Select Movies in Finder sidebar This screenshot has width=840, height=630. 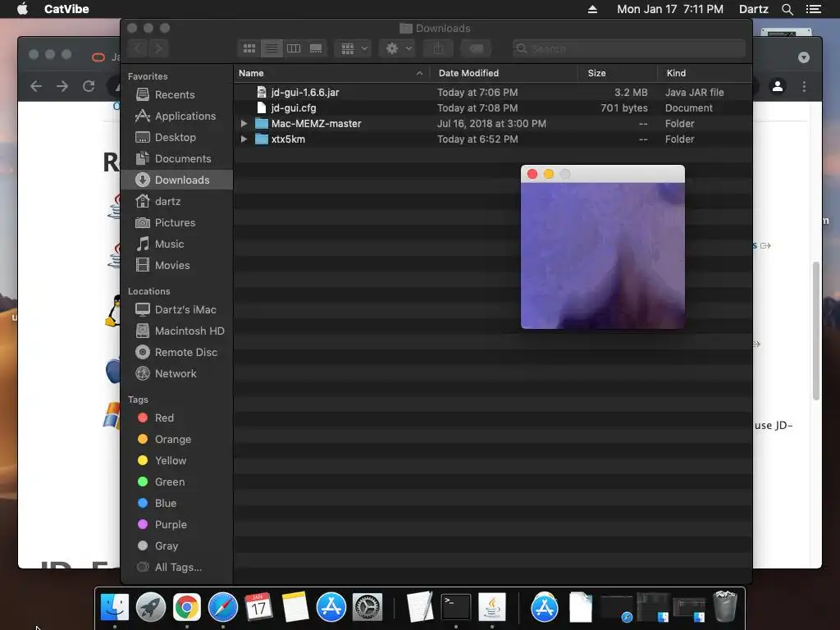[x=177, y=266]
